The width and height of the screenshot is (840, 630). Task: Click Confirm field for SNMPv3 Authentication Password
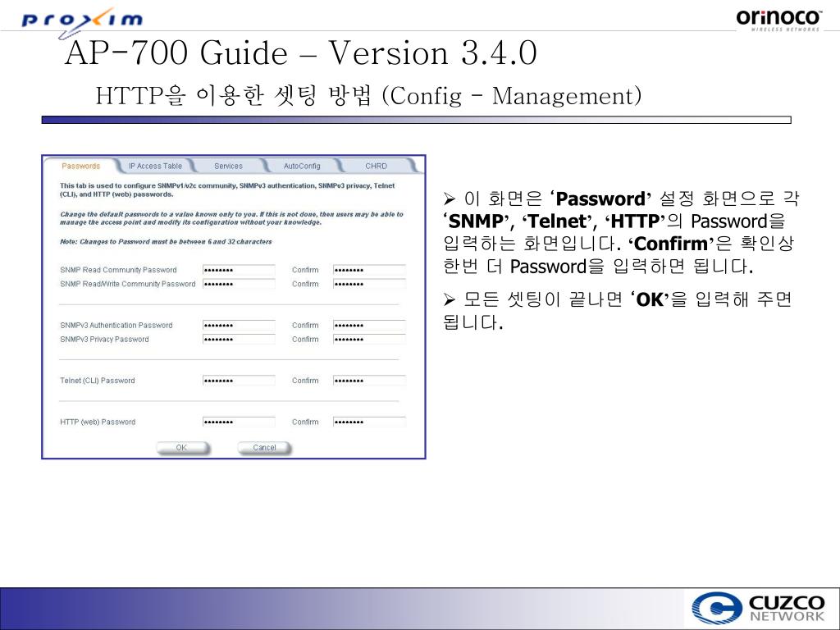pos(369,325)
